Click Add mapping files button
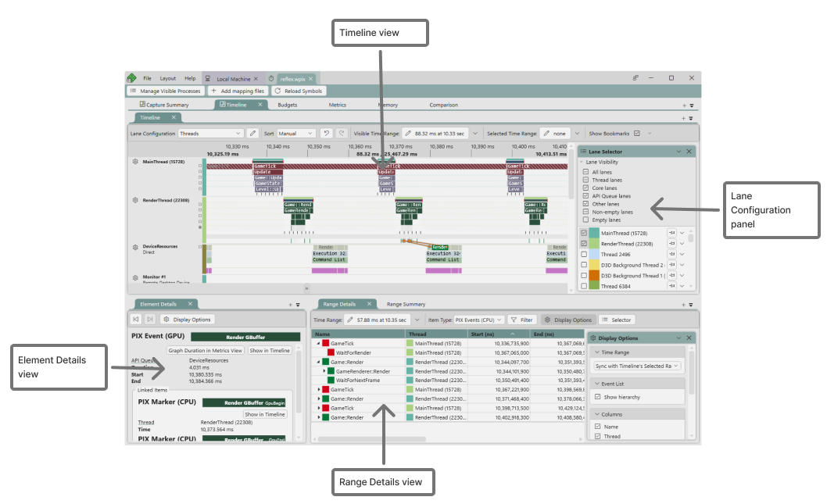This screenshot has height=504, width=827. pyautogui.click(x=238, y=91)
